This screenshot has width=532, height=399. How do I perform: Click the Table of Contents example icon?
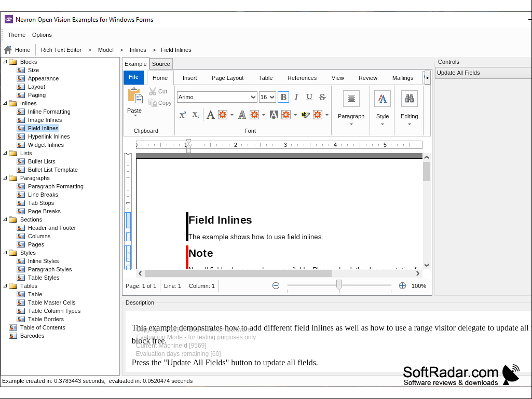(x=13, y=327)
